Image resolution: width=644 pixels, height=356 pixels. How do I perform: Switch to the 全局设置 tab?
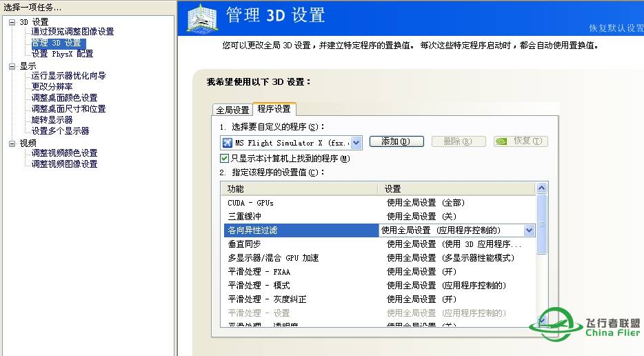coord(232,110)
